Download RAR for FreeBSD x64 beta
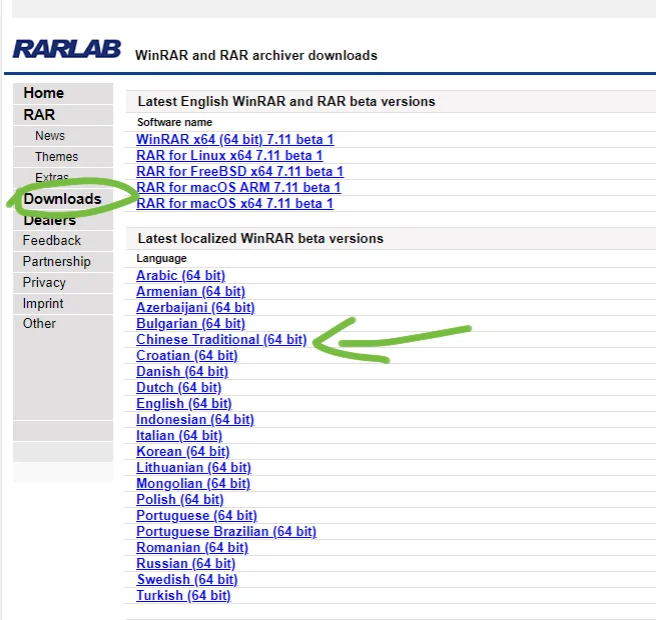The height and width of the screenshot is (620, 656). click(x=240, y=171)
